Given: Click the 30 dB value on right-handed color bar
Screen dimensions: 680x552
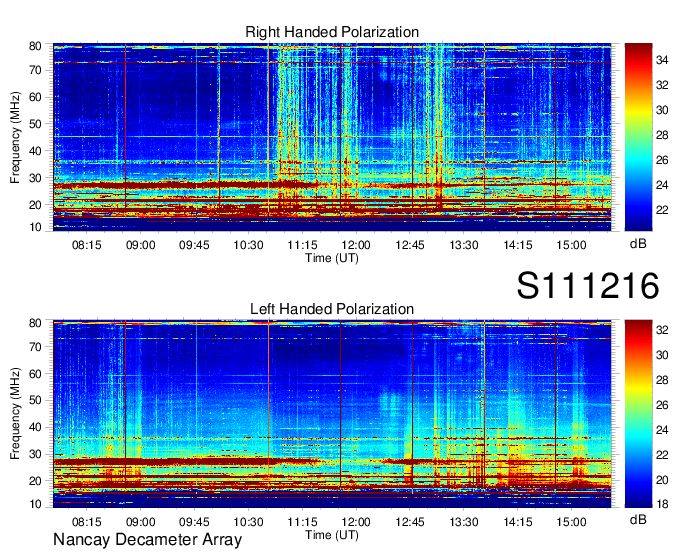Looking at the screenshot, I should click(x=662, y=110).
